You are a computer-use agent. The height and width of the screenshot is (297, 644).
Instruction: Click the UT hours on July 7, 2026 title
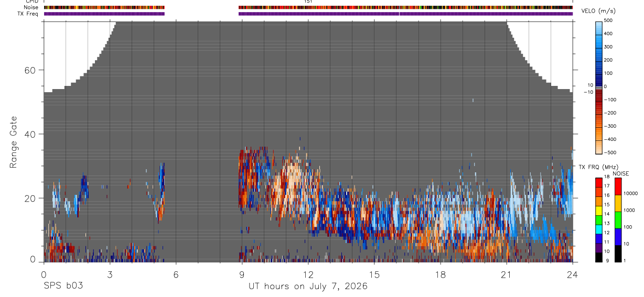308,286
